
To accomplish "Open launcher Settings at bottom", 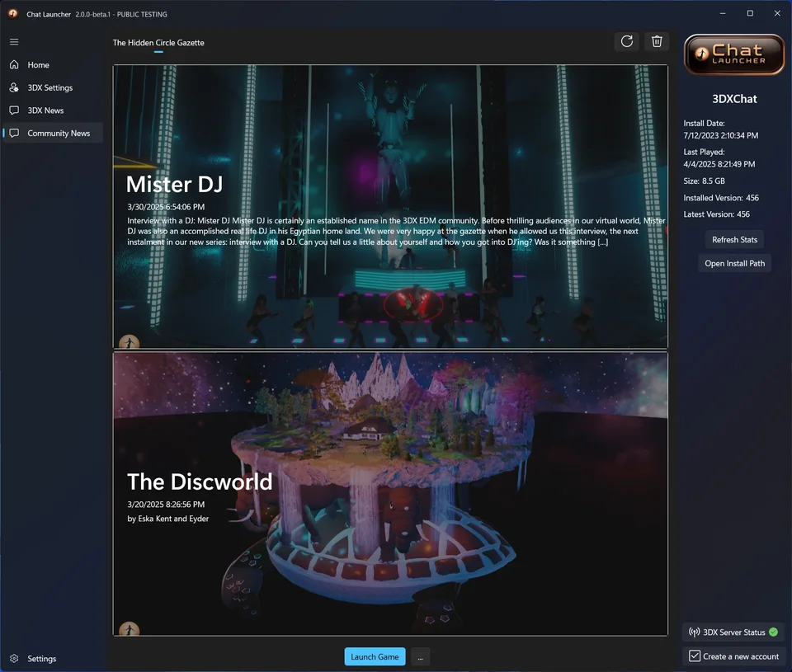I will (53, 658).
